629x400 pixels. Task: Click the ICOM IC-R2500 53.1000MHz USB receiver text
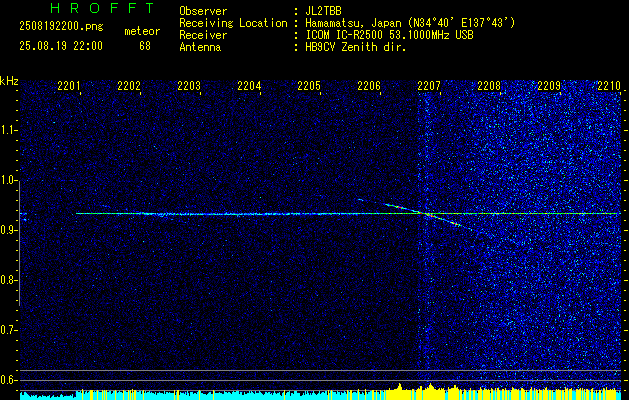[389, 35]
